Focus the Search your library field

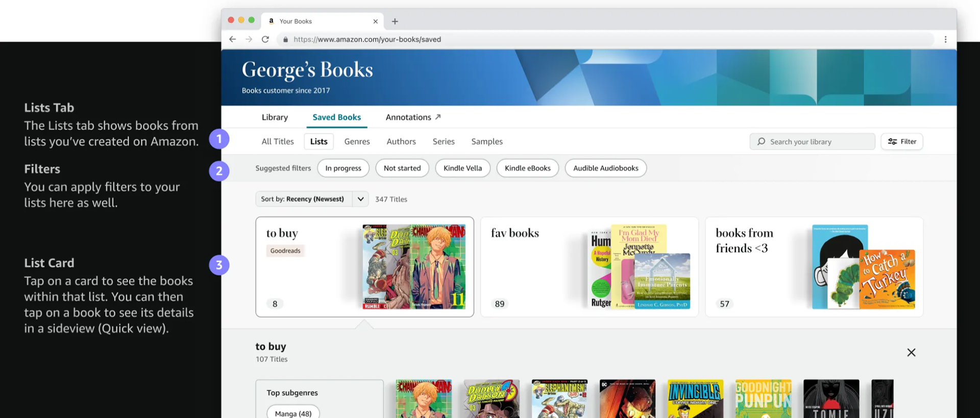(812, 141)
